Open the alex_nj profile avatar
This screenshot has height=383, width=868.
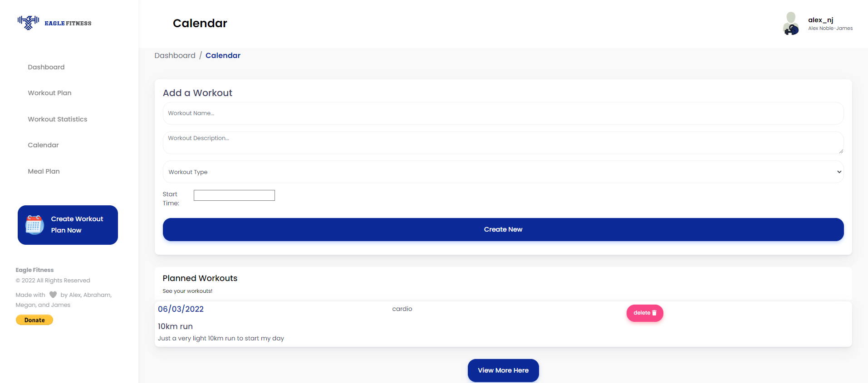(x=791, y=24)
